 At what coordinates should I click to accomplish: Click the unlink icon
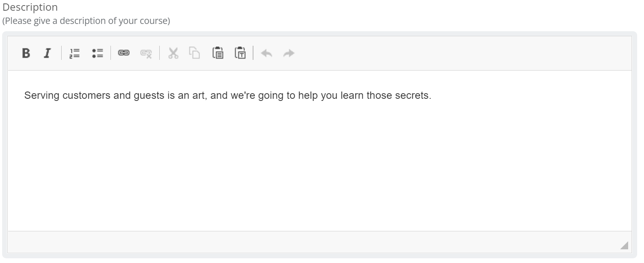pyautogui.click(x=146, y=53)
